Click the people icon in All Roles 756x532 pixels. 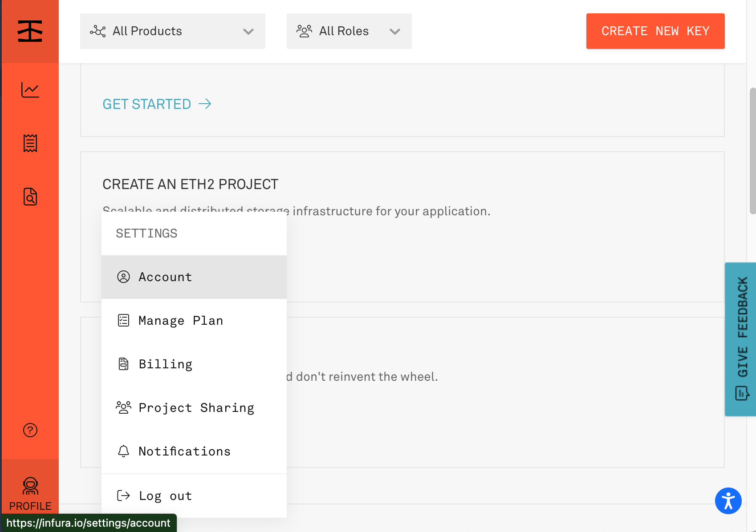coord(305,31)
